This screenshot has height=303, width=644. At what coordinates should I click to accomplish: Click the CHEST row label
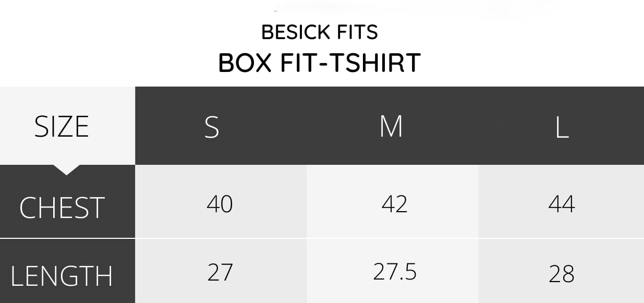pos(62,208)
